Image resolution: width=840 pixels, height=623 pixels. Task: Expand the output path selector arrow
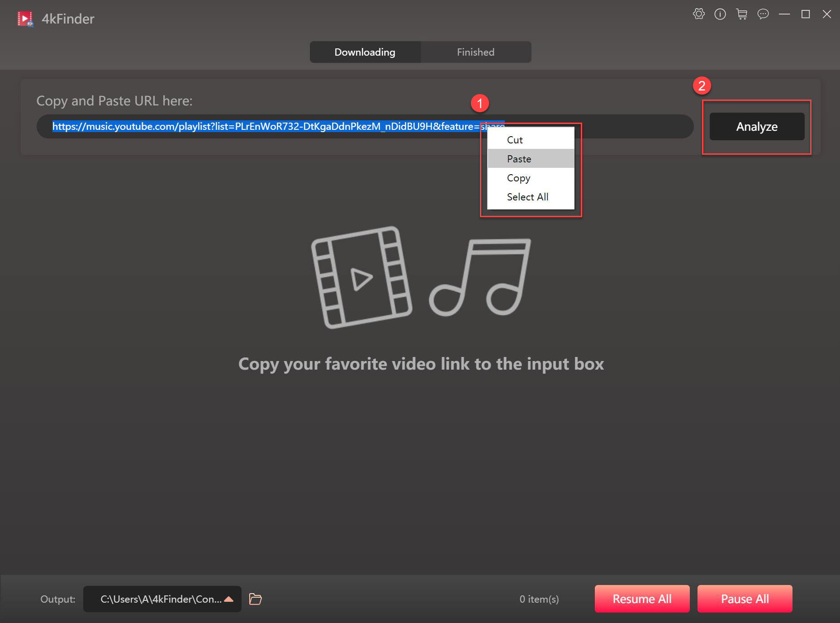click(x=229, y=599)
